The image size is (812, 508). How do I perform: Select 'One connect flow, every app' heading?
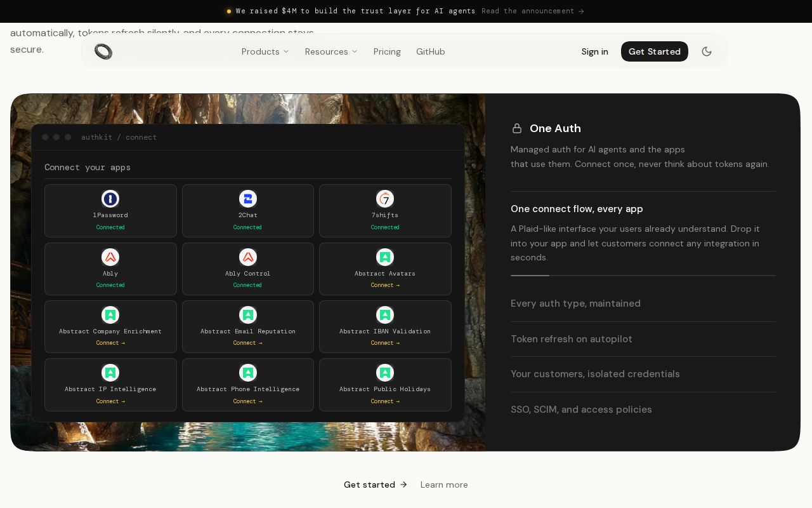tap(577, 209)
